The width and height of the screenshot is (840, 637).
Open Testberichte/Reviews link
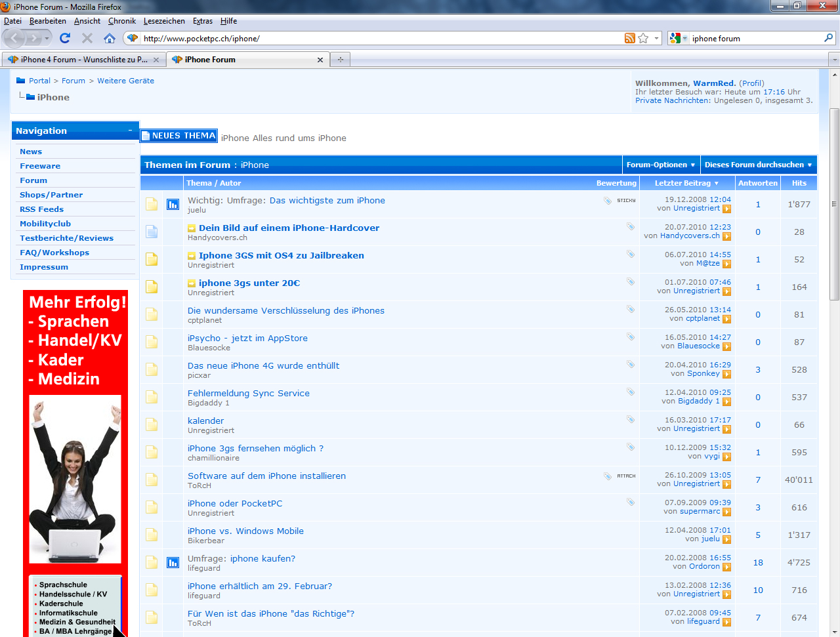66,238
